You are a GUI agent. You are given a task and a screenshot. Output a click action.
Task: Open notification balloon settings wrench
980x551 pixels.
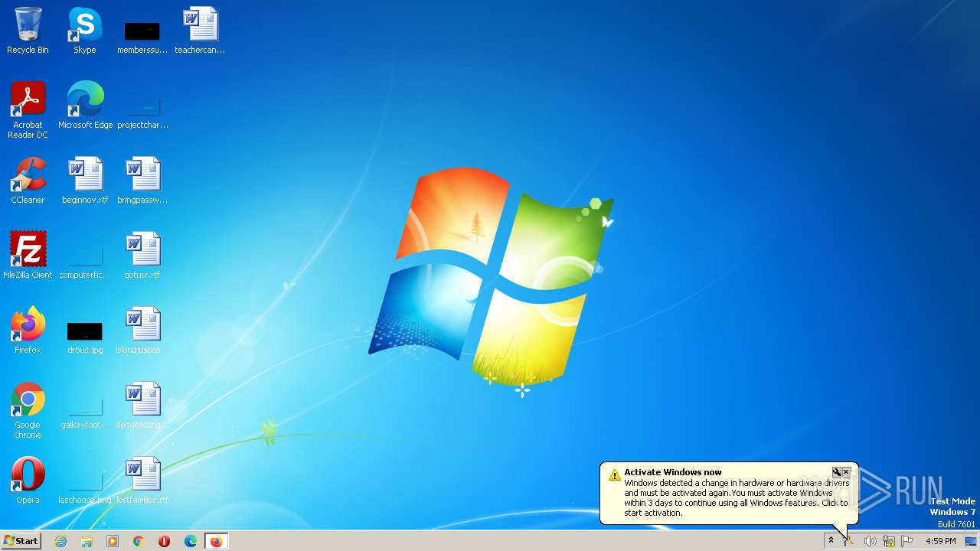click(x=837, y=472)
